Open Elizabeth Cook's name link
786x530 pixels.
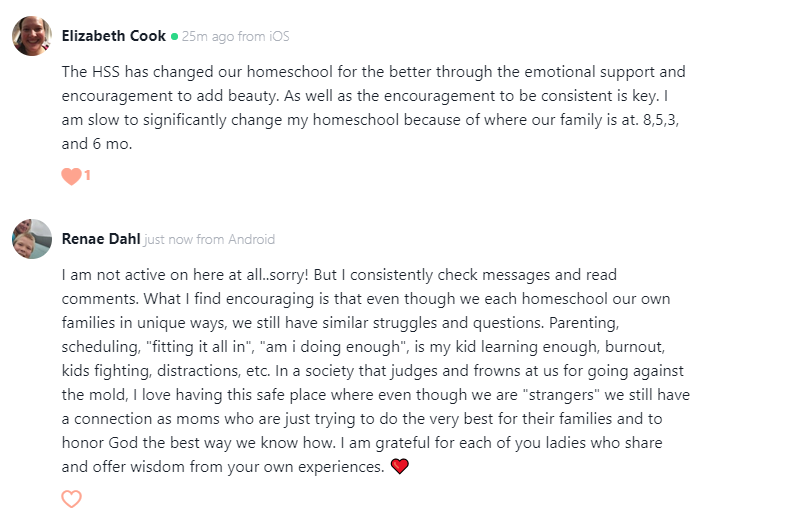pos(114,36)
